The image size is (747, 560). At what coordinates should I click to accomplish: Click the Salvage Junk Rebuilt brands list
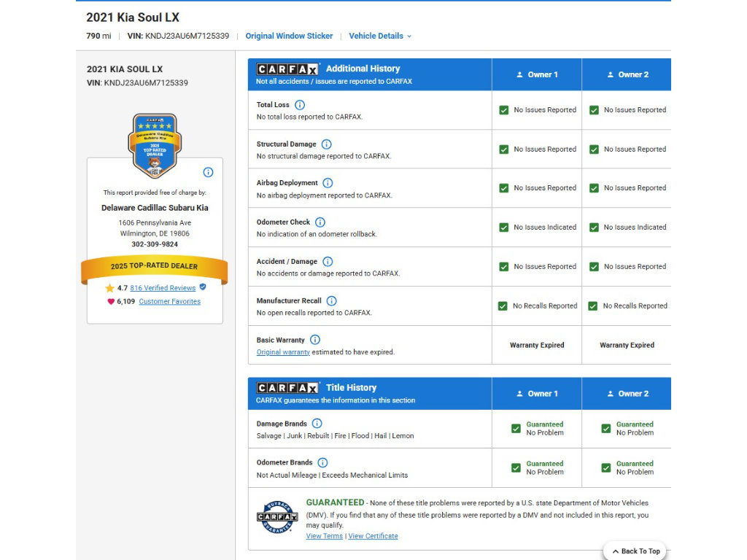pyautogui.click(x=336, y=436)
